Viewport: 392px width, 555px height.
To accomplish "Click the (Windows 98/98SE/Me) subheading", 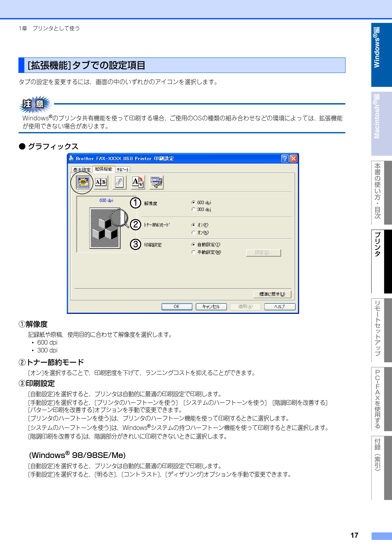I will (77, 455).
